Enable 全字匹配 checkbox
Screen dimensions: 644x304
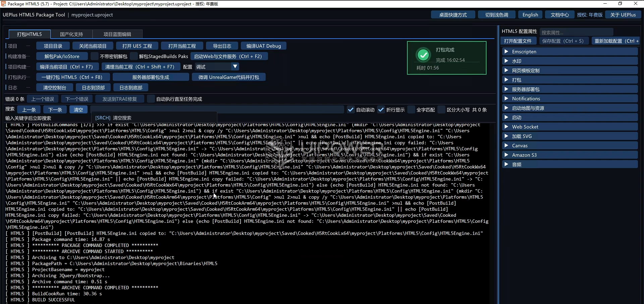tap(411, 110)
